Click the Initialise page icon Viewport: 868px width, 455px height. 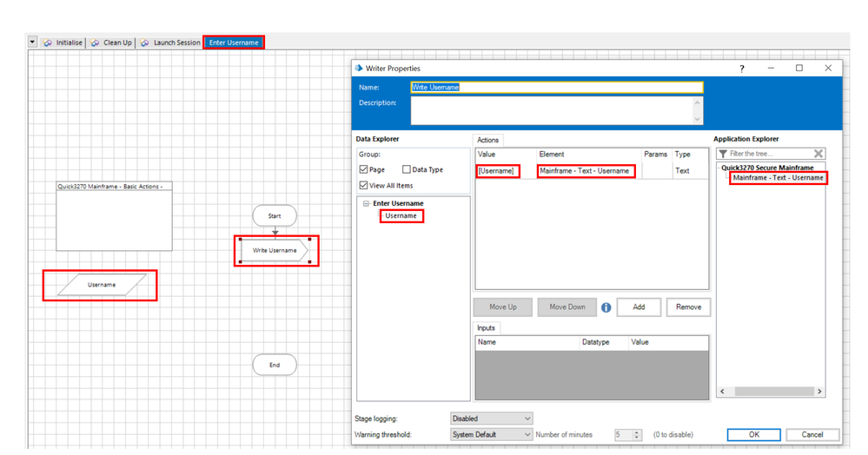(48, 43)
